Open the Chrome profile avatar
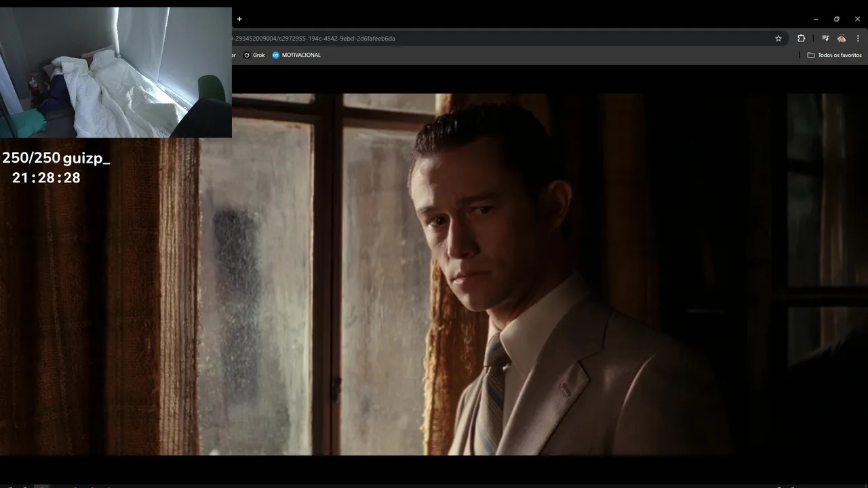 842,39
